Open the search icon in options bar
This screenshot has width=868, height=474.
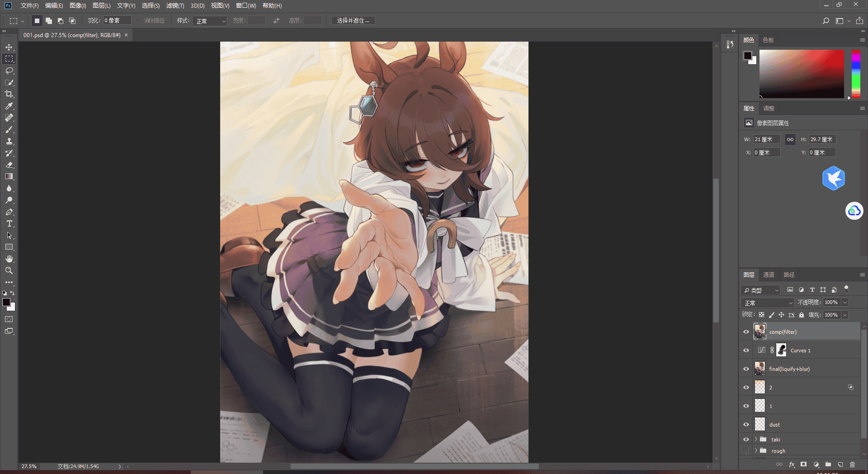826,21
